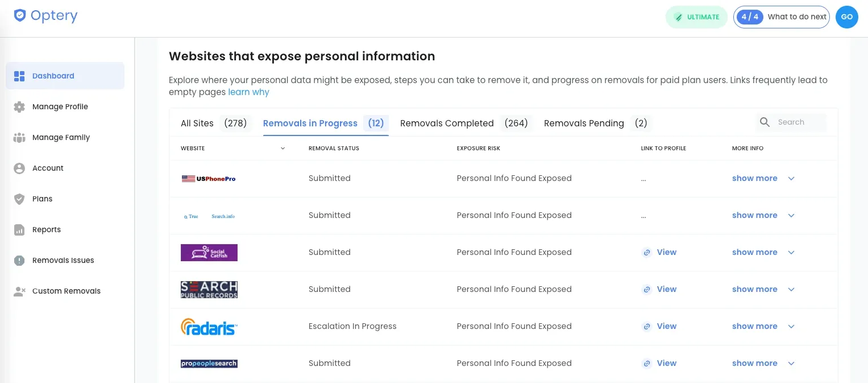Click link icon in Social Catfish row
This screenshot has width=868, height=383.
point(646,253)
